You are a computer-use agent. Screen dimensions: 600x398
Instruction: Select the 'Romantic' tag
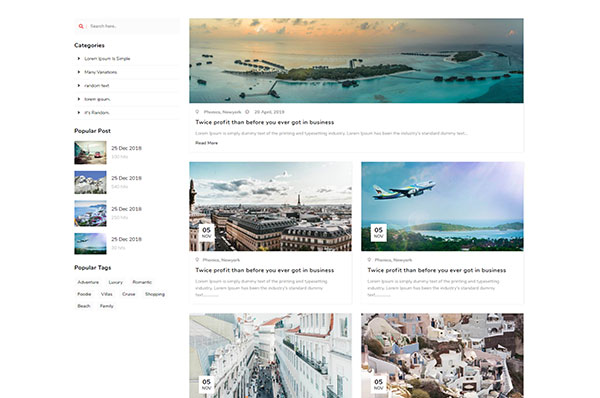point(142,282)
